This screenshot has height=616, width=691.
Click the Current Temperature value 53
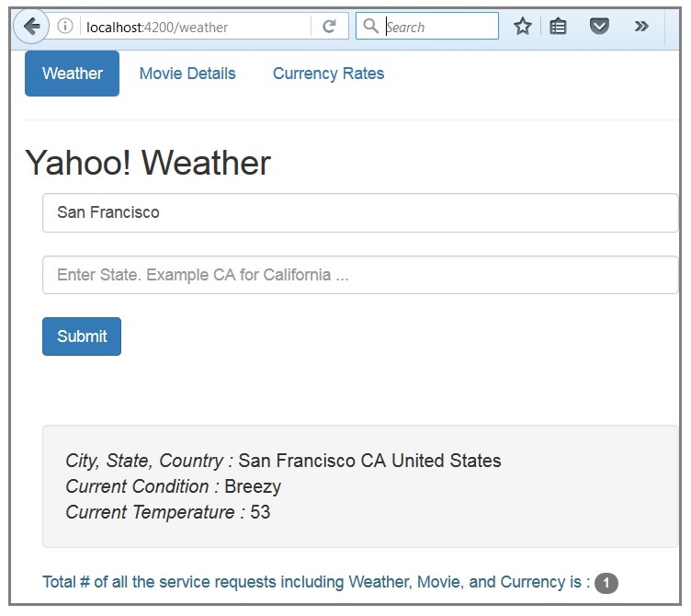click(x=260, y=512)
